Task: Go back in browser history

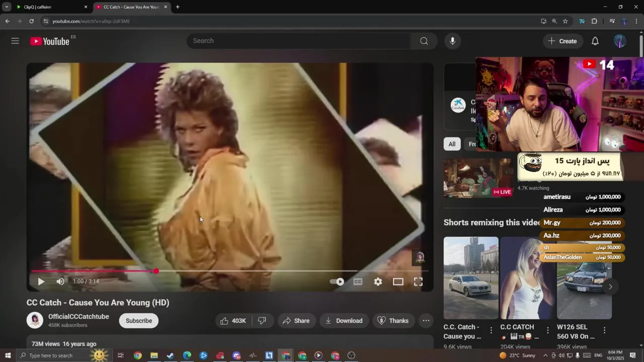Action: point(8,21)
